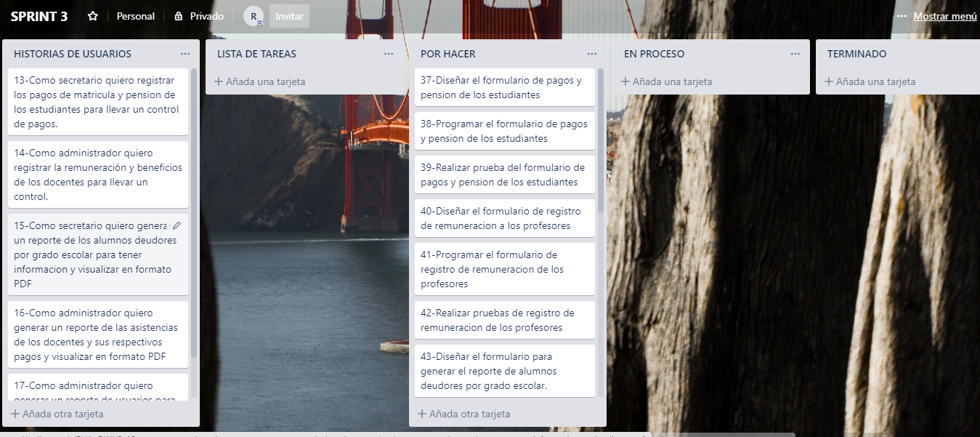Rename the board title SPRINT 3
Screen dimensions: 980x437
tap(39, 16)
